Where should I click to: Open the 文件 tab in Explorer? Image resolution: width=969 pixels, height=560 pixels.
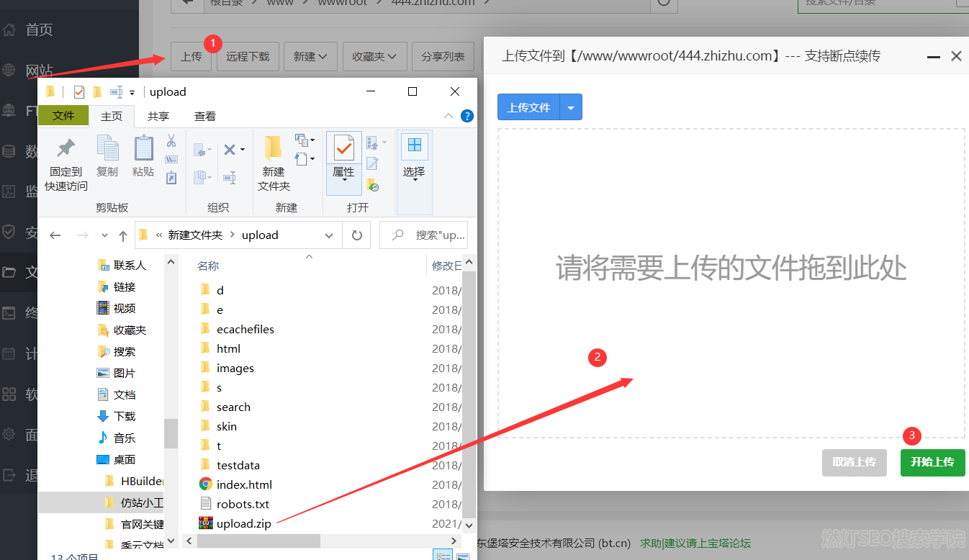click(x=63, y=116)
